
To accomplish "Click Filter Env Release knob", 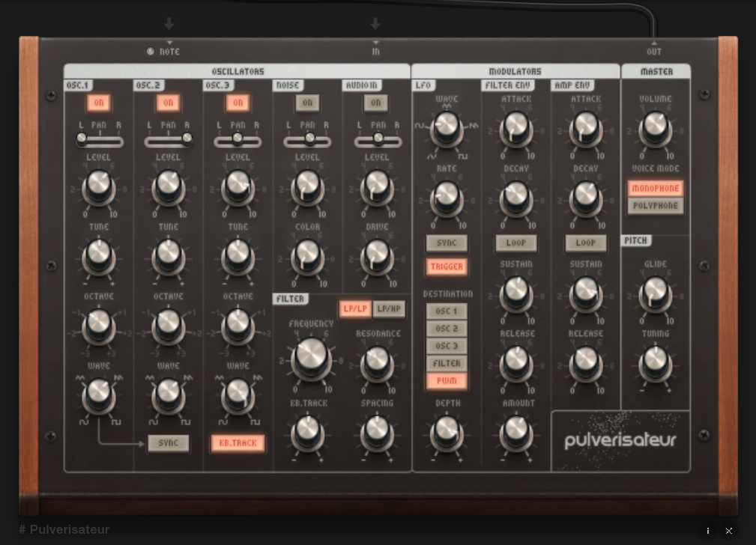I will coord(516,364).
